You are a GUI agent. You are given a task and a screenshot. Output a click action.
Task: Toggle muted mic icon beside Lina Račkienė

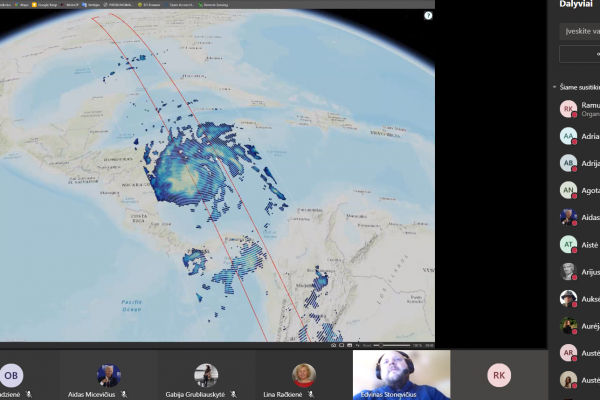(311, 394)
